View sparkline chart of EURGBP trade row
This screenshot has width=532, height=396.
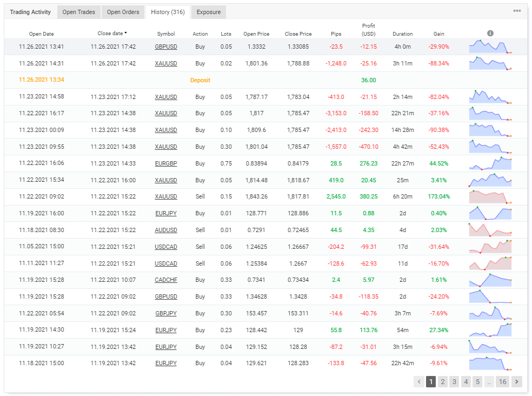pyautogui.click(x=490, y=163)
